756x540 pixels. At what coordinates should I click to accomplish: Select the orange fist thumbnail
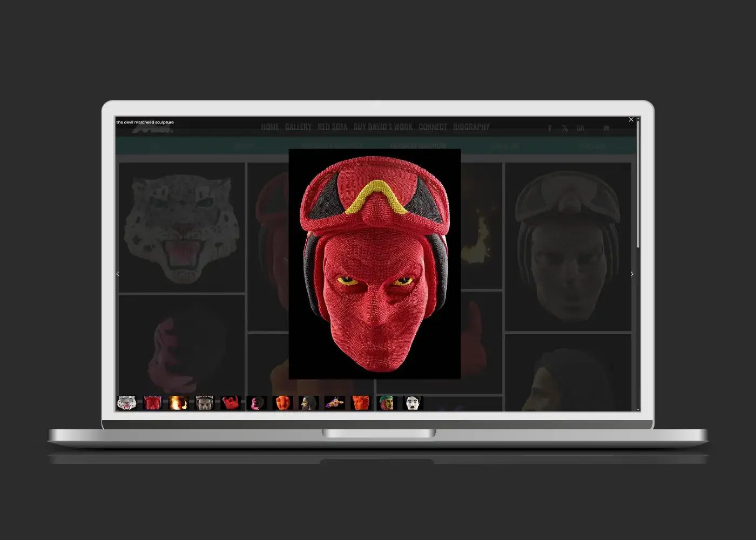click(282, 403)
